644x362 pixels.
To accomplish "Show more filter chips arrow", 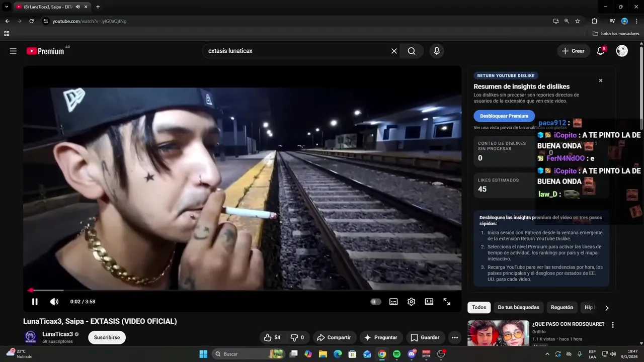I will coord(607,308).
